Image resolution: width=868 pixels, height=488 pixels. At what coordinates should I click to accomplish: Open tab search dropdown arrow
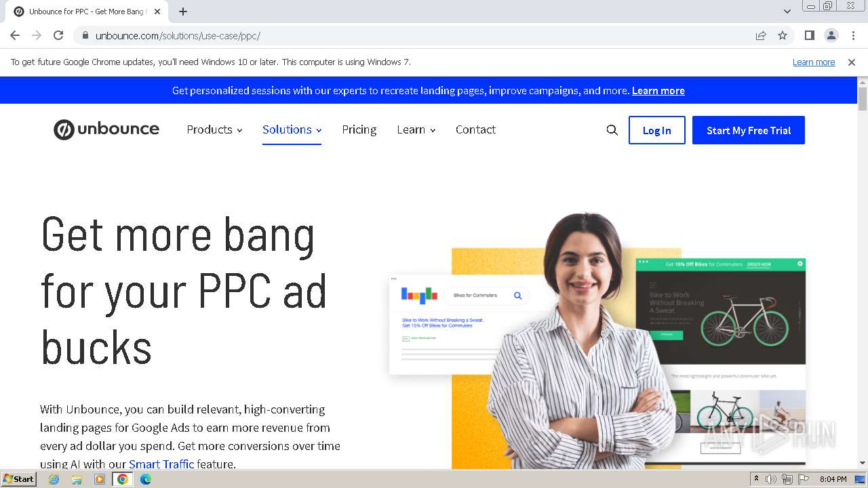(787, 12)
